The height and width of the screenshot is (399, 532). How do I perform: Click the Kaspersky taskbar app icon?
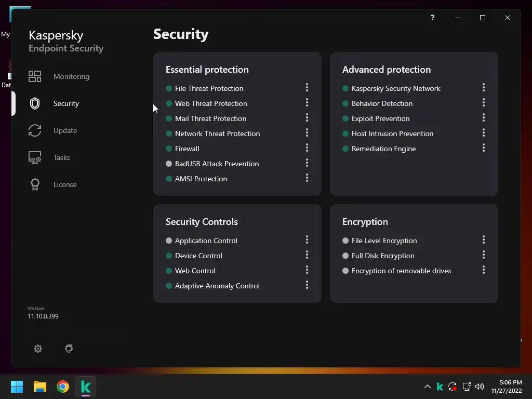pos(86,387)
